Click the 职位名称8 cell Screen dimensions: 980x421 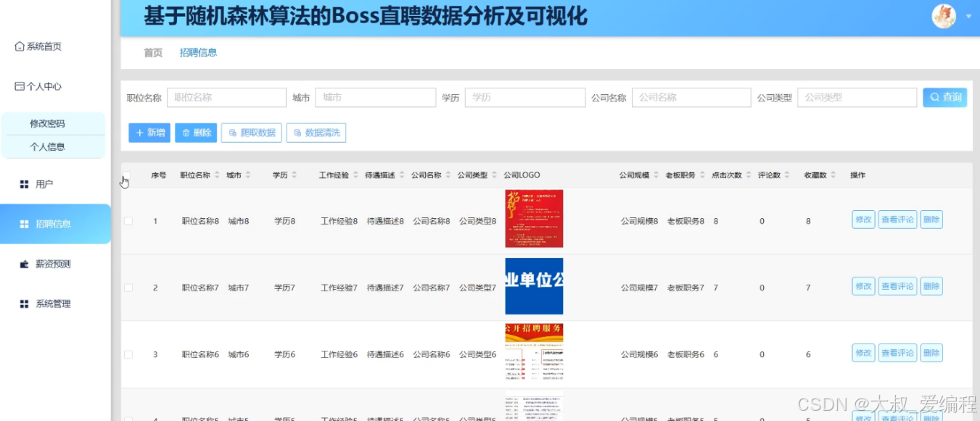(x=200, y=221)
